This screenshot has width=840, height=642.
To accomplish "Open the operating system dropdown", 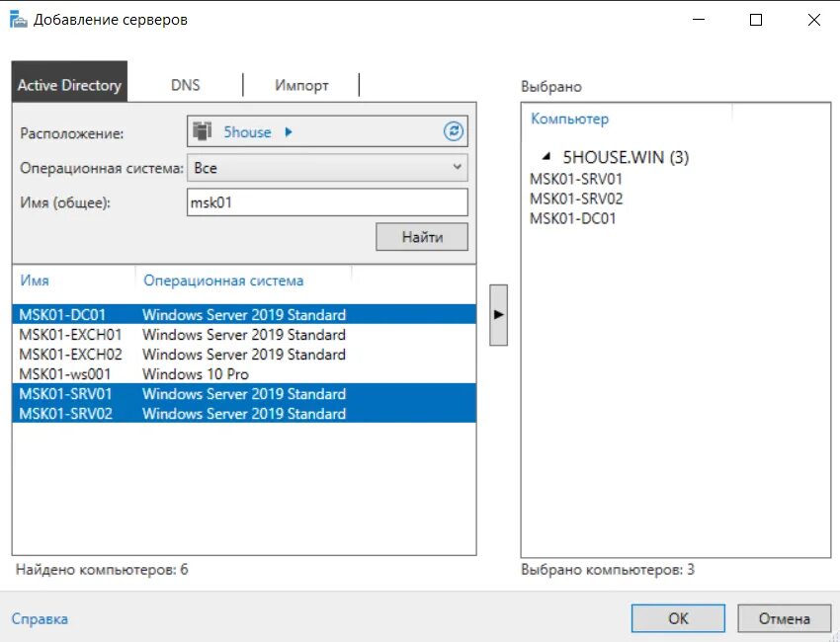I will tap(327, 168).
